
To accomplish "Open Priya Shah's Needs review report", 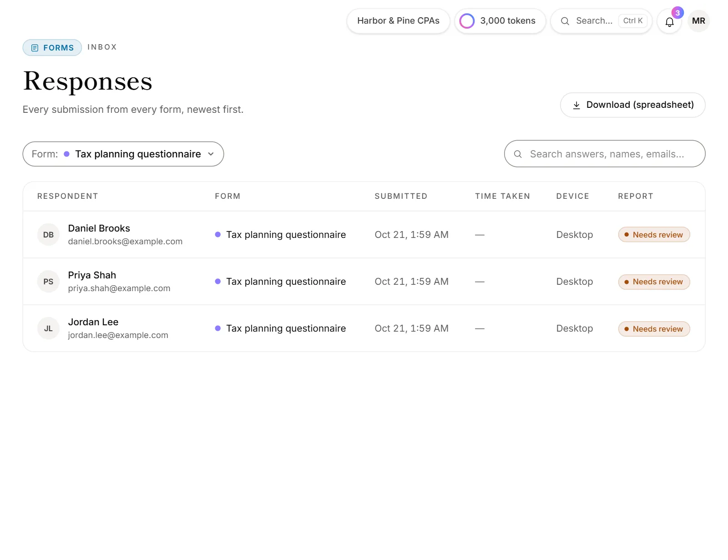I will [x=654, y=282].
